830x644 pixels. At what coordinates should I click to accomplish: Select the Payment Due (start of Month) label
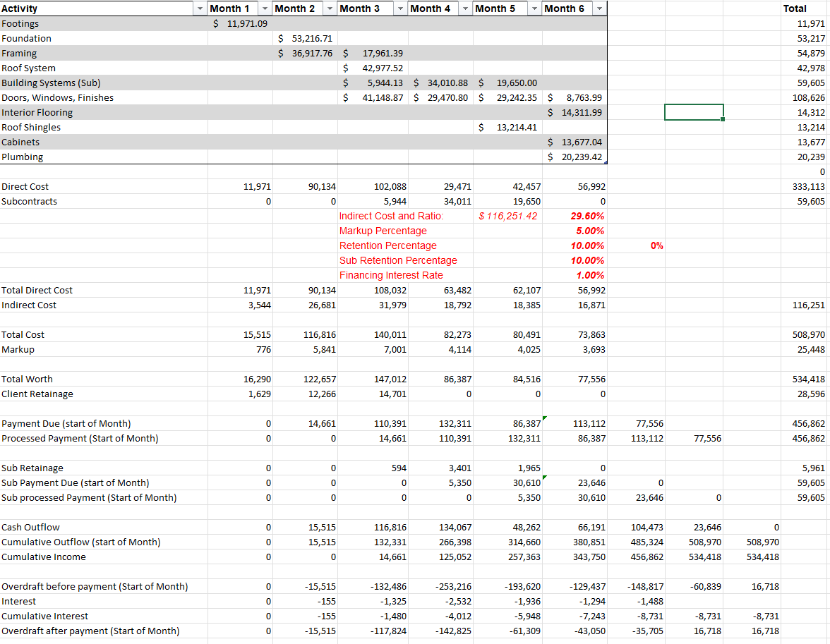tap(66, 423)
